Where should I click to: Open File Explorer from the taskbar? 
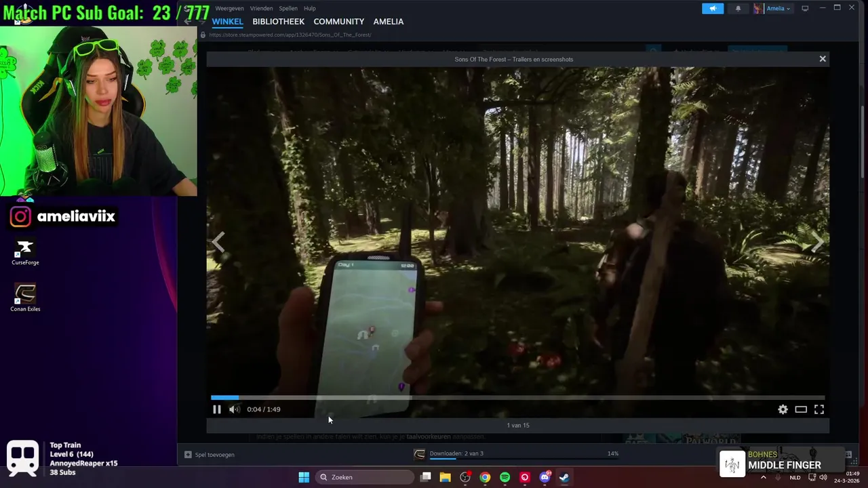pyautogui.click(x=446, y=477)
